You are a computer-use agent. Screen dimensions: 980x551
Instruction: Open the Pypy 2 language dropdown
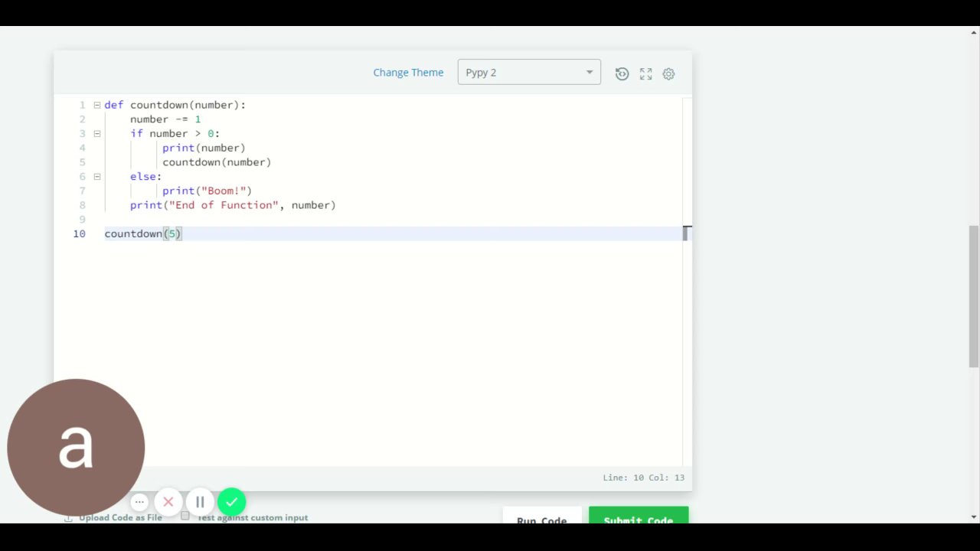click(529, 72)
